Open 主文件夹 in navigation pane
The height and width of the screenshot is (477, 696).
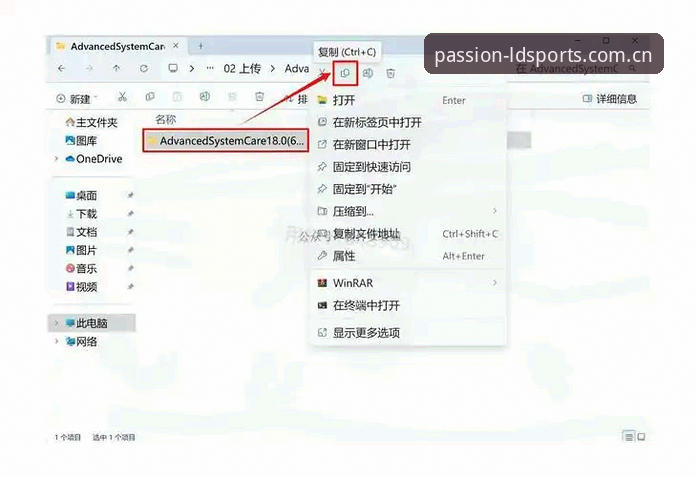[91, 122]
